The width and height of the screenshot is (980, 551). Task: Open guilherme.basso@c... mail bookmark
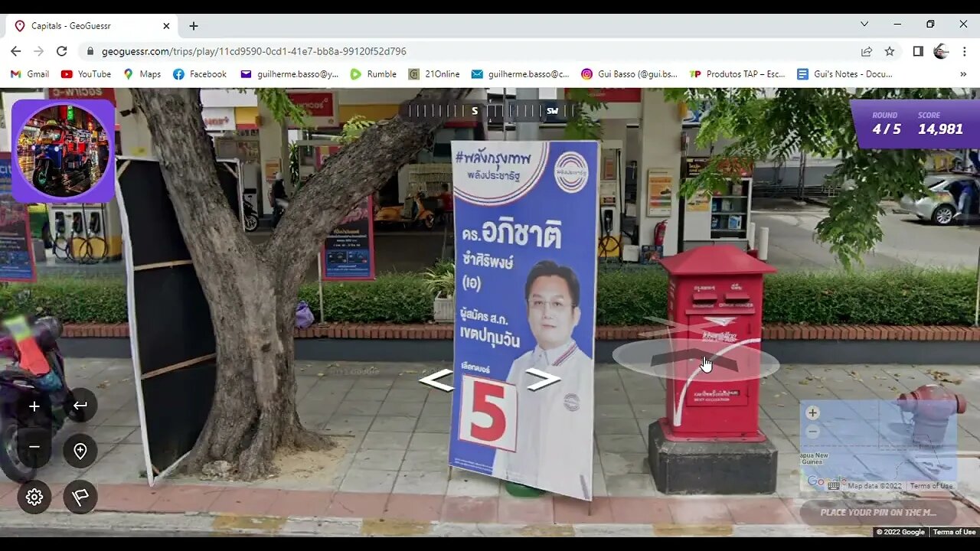[x=521, y=74]
